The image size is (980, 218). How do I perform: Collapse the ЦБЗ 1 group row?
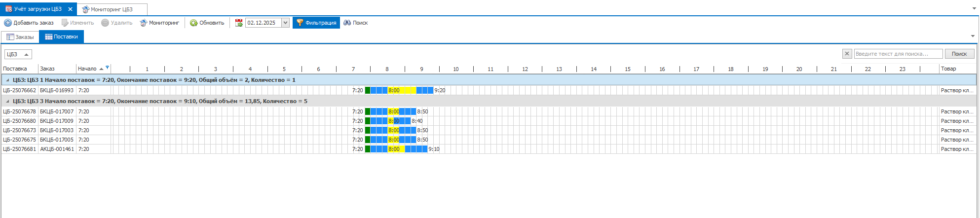click(x=7, y=80)
